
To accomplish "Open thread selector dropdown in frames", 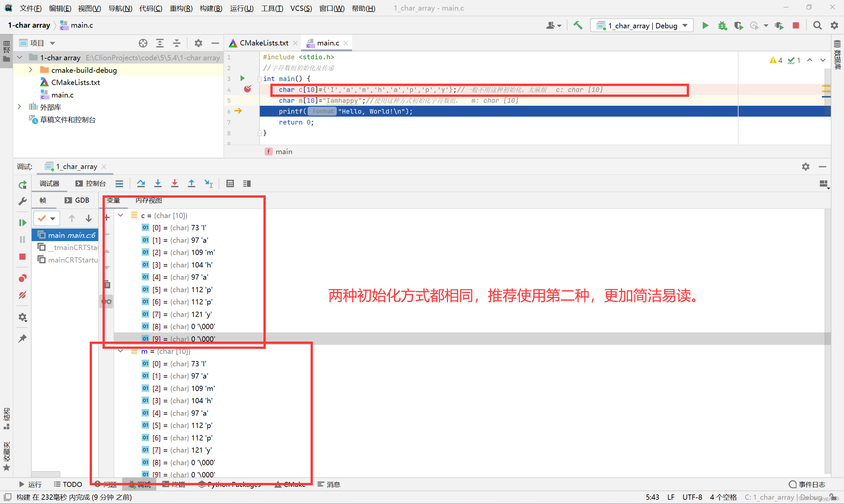I will [x=46, y=218].
